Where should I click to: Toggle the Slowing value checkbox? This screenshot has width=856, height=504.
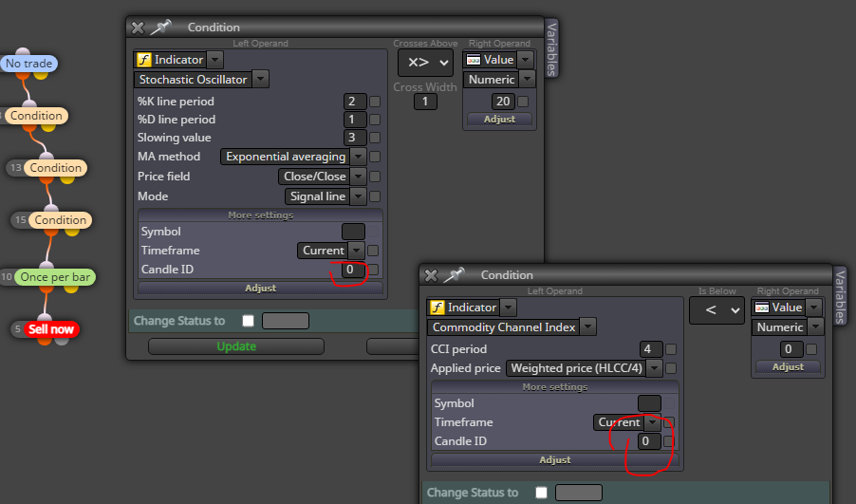coord(375,138)
